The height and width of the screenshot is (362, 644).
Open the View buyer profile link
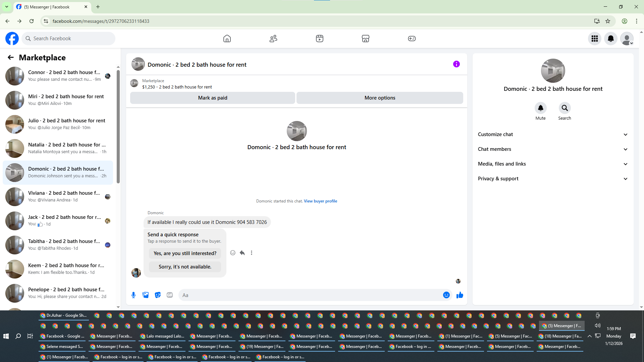(x=320, y=201)
